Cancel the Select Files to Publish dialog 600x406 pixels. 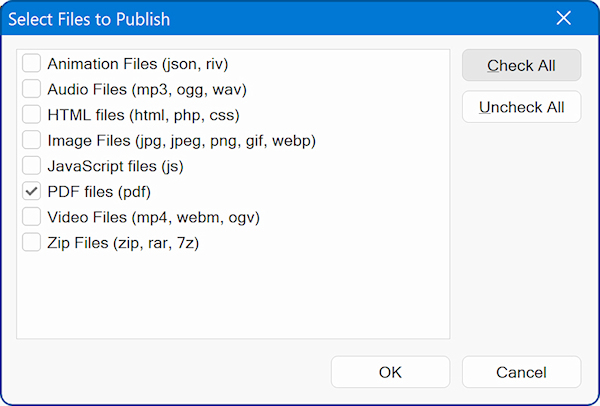tap(521, 372)
